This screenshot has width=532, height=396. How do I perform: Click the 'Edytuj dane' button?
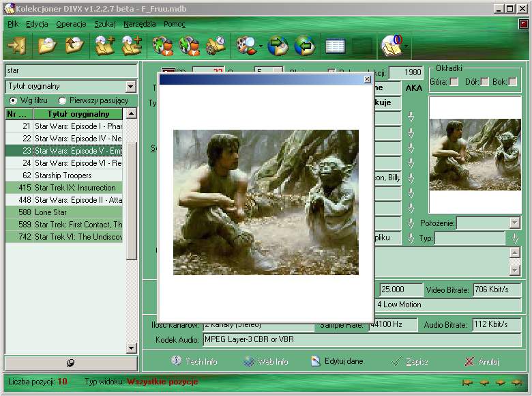337,361
